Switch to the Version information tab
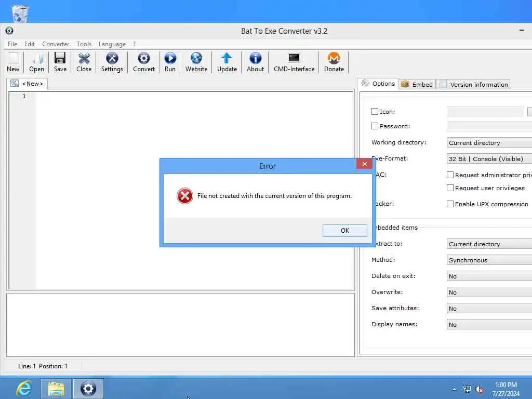The image size is (532, 399). click(474, 85)
